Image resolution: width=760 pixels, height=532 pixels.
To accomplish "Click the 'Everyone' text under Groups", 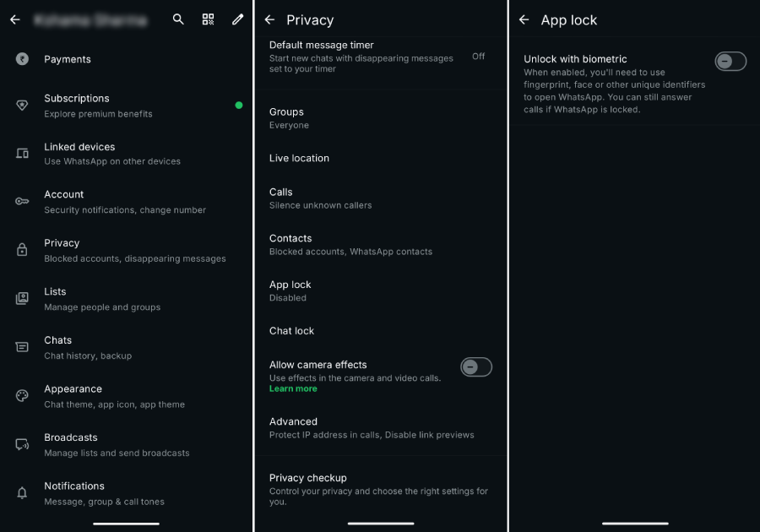I will (289, 125).
